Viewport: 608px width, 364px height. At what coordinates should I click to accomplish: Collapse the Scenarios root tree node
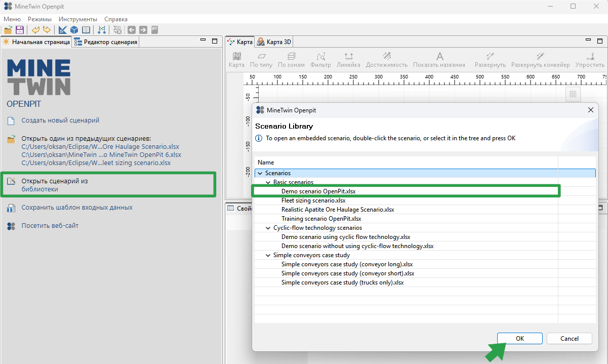click(260, 173)
